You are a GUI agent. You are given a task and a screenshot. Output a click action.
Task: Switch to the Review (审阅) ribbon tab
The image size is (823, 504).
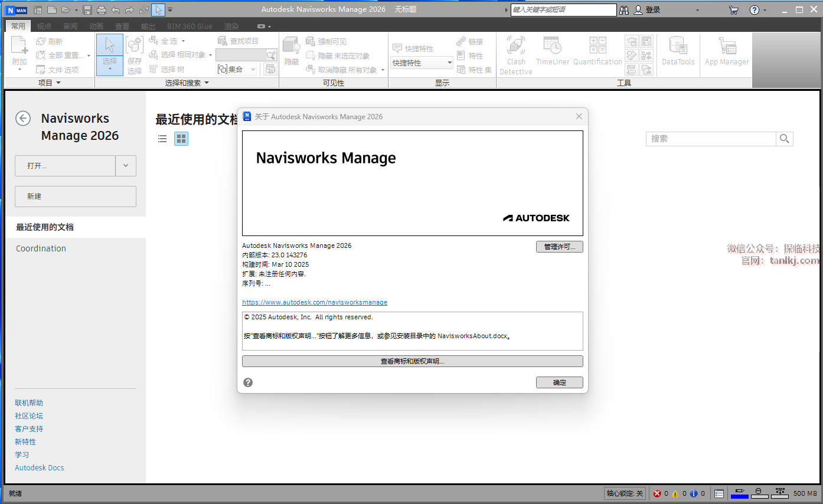click(70, 26)
